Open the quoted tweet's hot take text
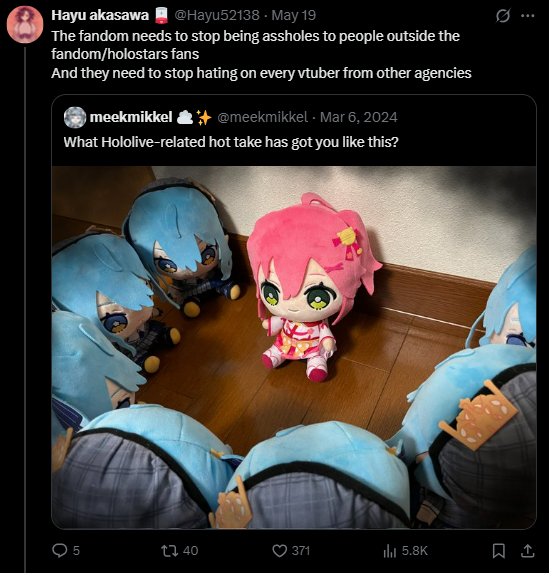The height and width of the screenshot is (573, 549). coord(231,142)
